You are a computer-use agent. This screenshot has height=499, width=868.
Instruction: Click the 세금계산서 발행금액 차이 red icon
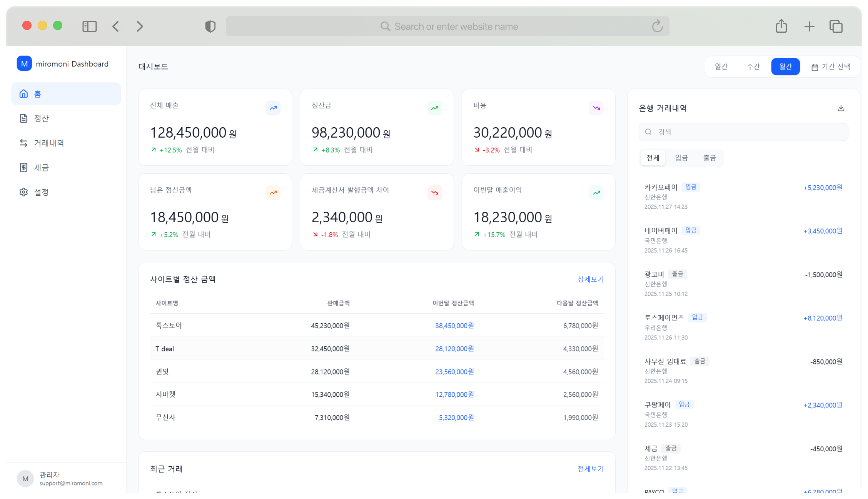434,193
